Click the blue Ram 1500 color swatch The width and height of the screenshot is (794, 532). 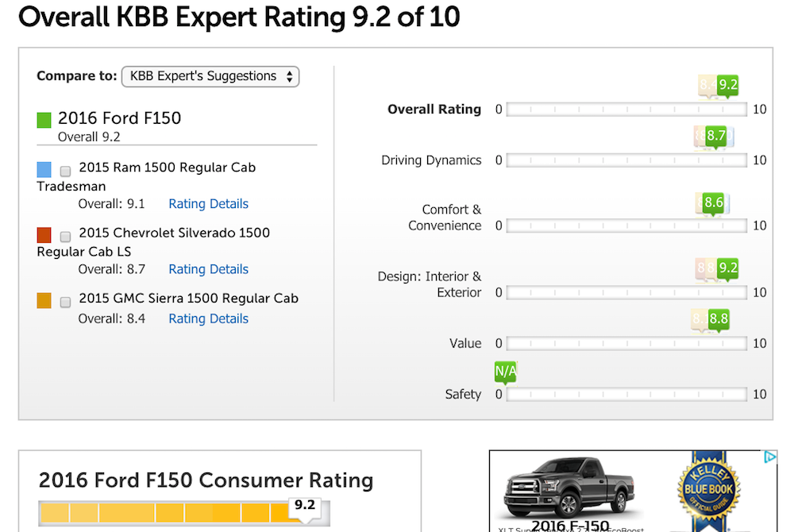click(x=44, y=169)
